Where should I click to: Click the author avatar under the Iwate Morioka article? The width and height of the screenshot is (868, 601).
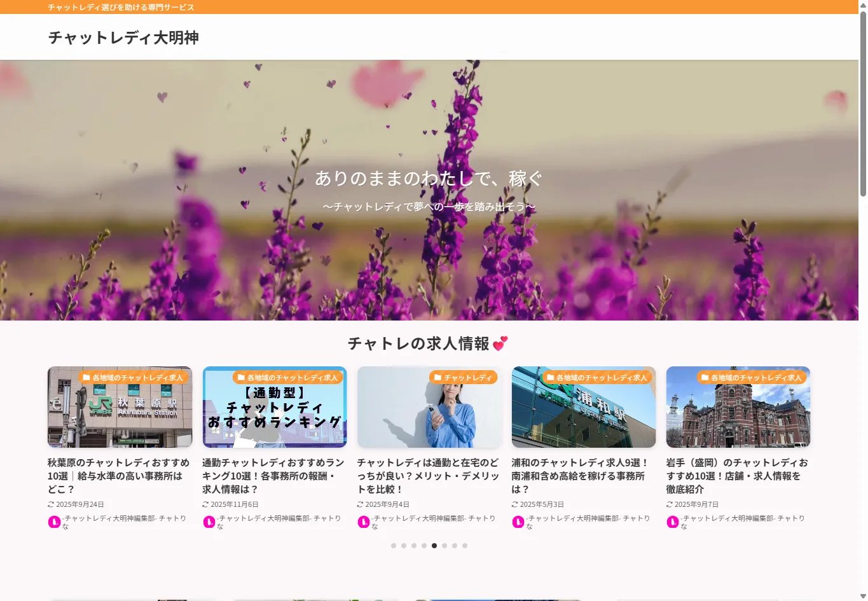(x=672, y=522)
